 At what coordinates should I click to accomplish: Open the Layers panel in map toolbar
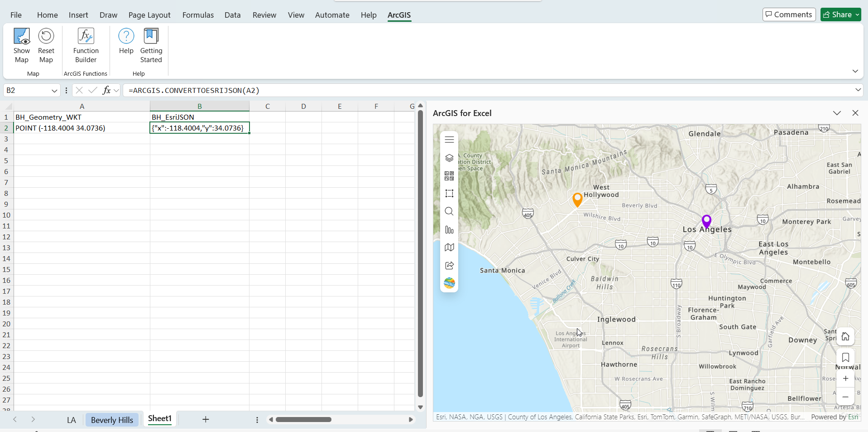pyautogui.click(x=449, y=158)
